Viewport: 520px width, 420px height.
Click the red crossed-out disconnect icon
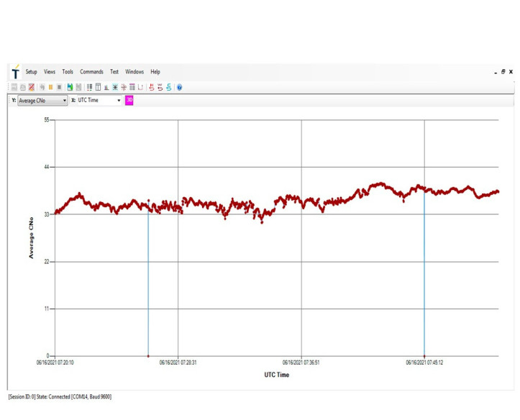coord(32,87)
